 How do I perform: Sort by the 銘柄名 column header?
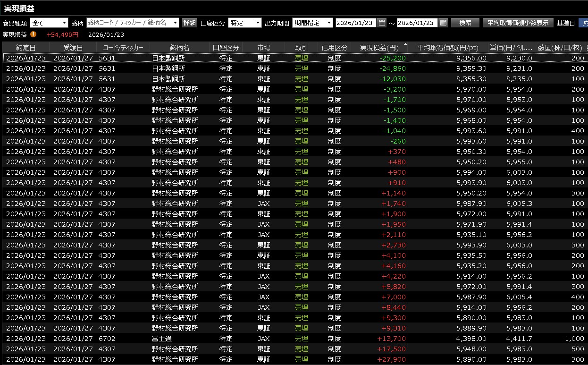[179, 48]
